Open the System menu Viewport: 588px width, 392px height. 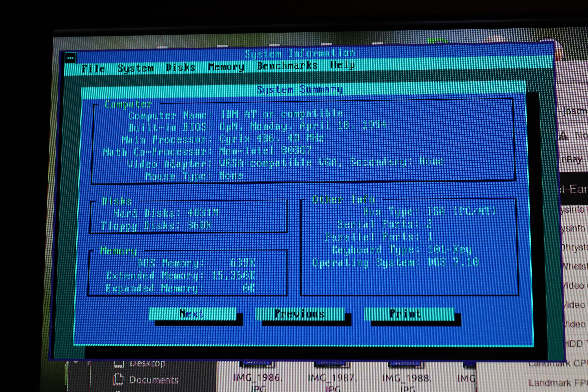pyautogui.click(x=136, y=68)
